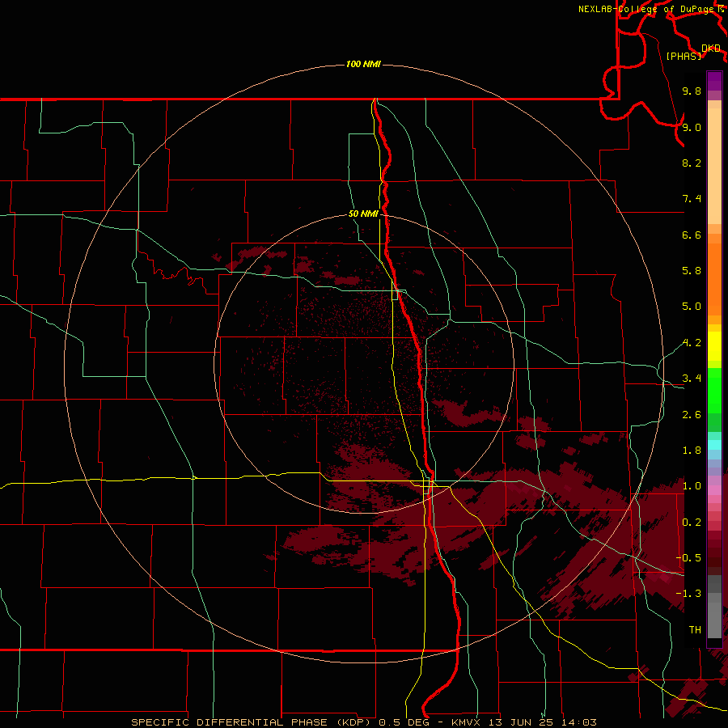Click the 8.2 scale value
Image resolution: width=728 pixels, height=728 pixels.
pos(692,163)
